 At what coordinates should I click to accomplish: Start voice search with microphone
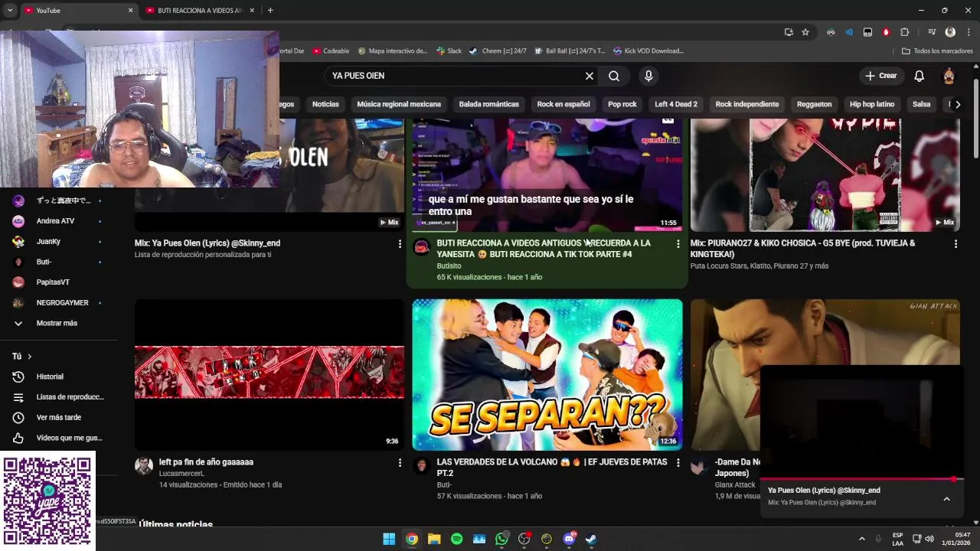pyautogui.click(x=648, y=76)
